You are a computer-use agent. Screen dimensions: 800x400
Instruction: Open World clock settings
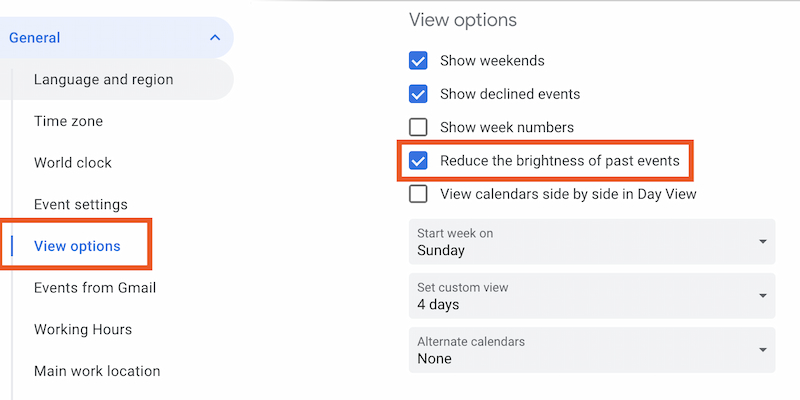click(72, 163)
